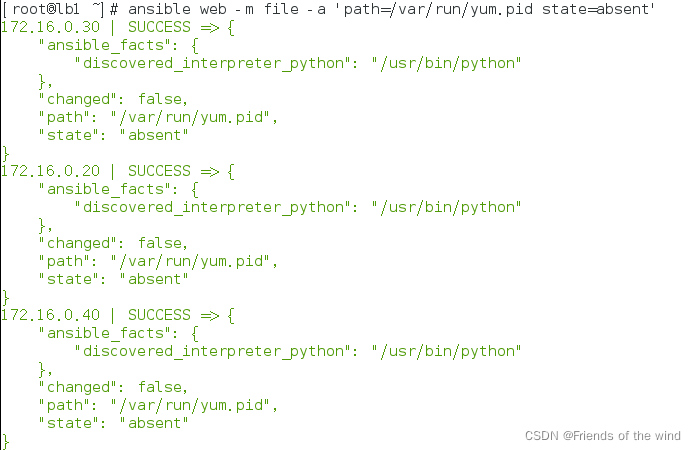Click /usr/bin/python value under 172.16.0.40
The width and height of the screenshot is (696, 450).
(446, 351)
